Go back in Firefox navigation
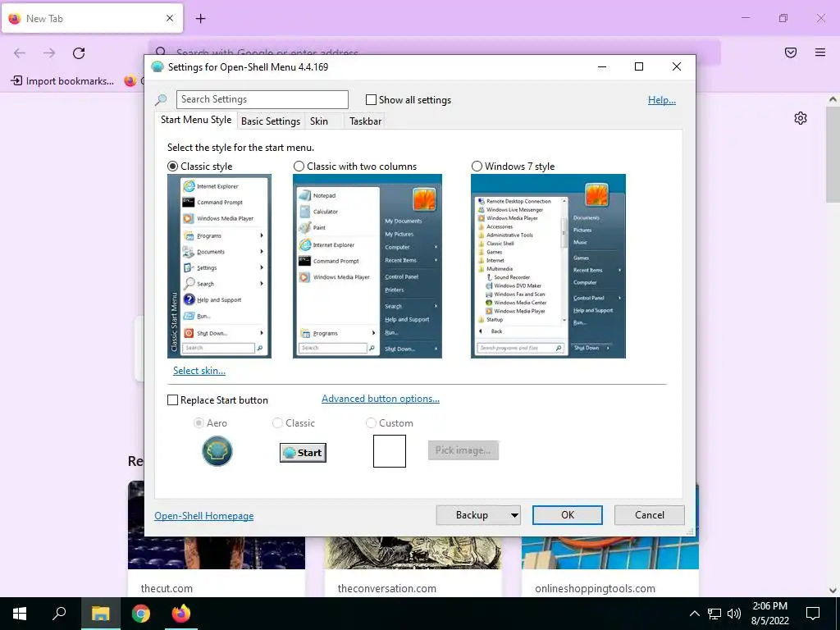This screenshot has height=630, width=840. [x=20, y=53]
